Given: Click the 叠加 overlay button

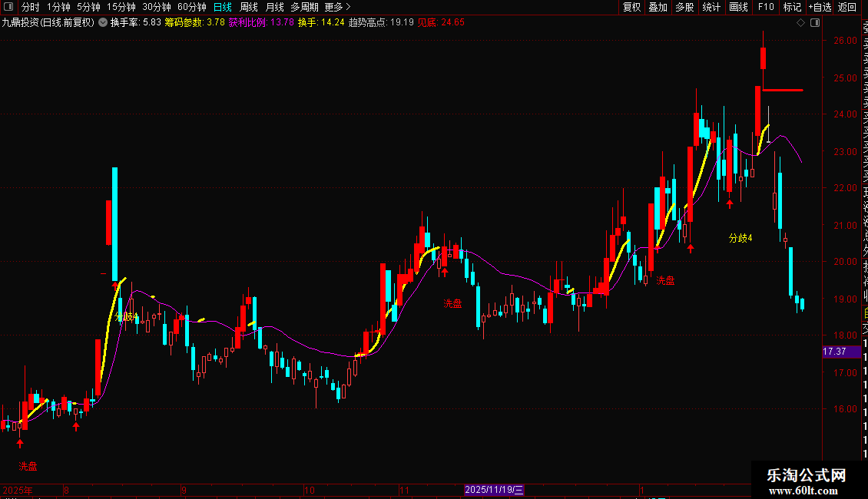Looking at the screenshot, I should [658, 7].
